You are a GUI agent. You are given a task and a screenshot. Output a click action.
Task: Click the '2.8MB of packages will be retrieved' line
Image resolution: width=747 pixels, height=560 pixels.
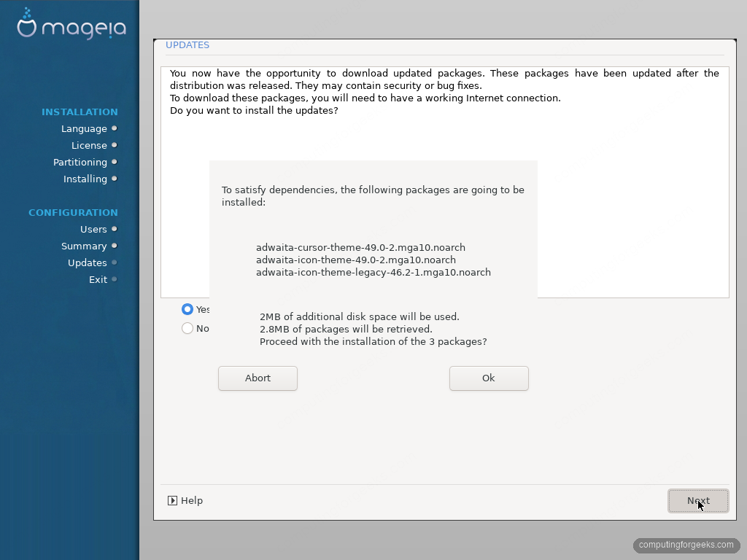[x=346, y=330]
